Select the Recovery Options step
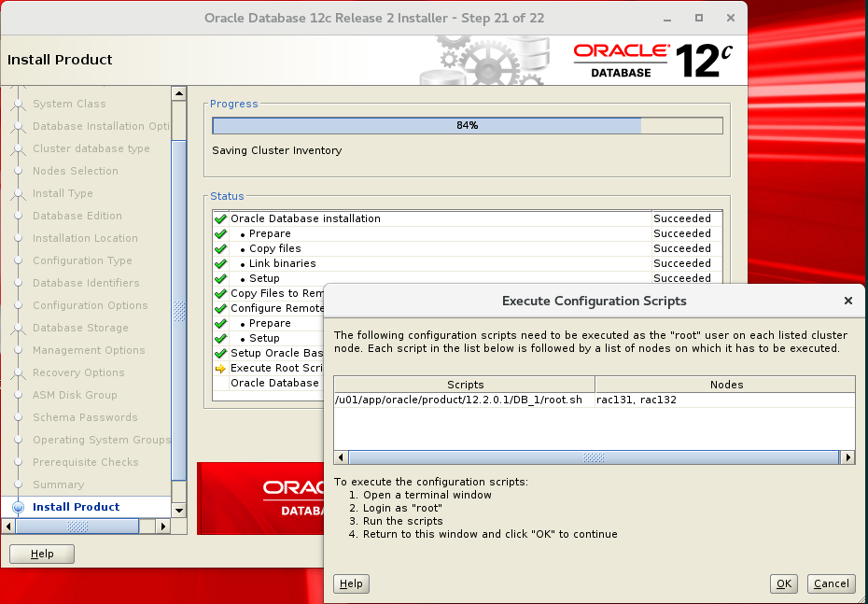This screenshot has height=604, width=868. [78, 372]
